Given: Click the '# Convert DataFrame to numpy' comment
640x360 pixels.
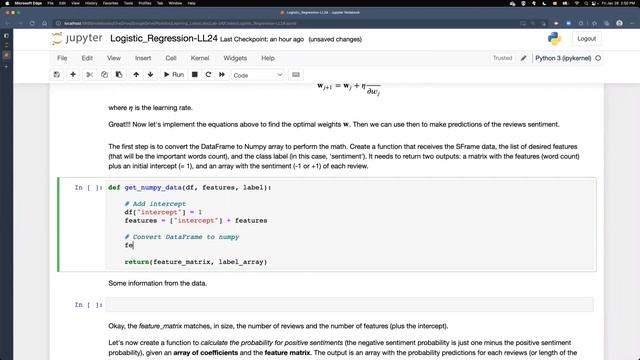Looking at the screenshot, I should [x=182, y=237].
